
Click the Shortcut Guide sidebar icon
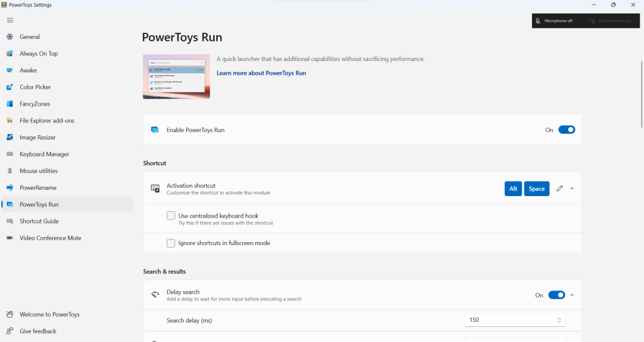pos(10,221)
